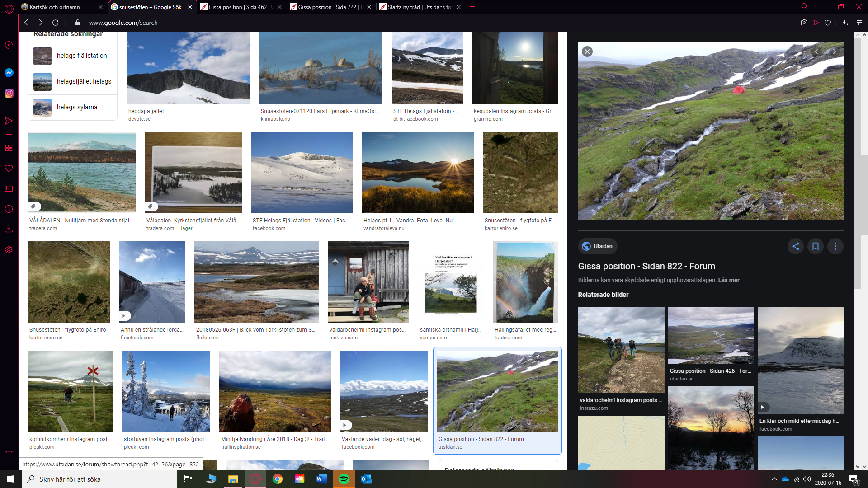Select related search helags sylarna
868x488 pixels.
(x=72, y=107)
